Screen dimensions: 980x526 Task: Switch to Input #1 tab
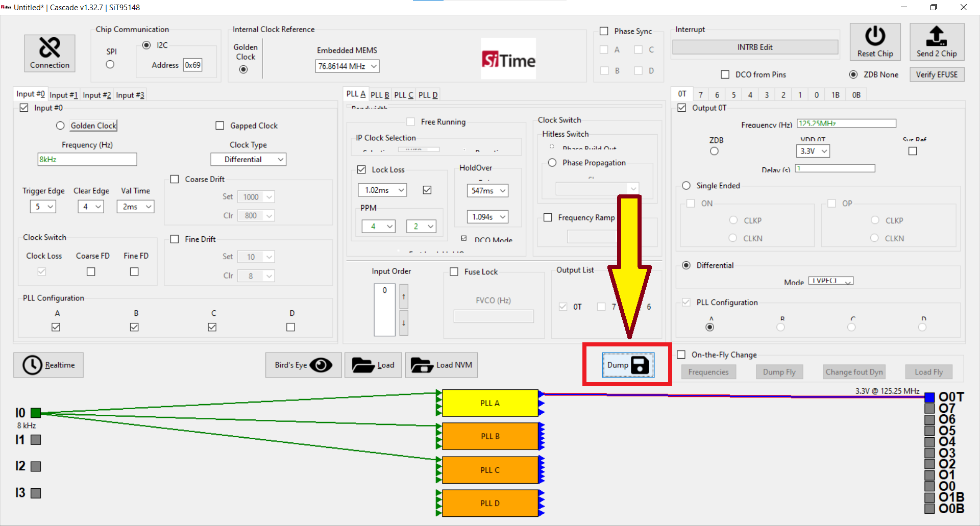[64, 95]
